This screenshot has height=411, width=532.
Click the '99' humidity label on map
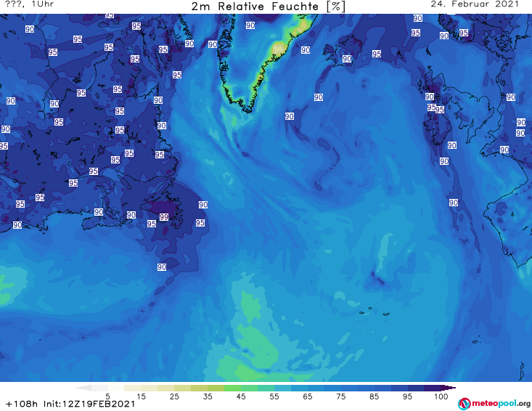[x=164, y=217]
